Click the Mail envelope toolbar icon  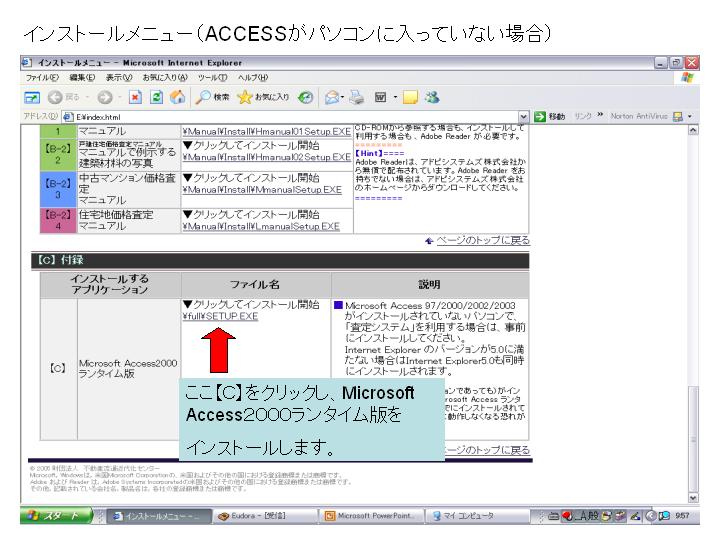(x=332, y=97)
